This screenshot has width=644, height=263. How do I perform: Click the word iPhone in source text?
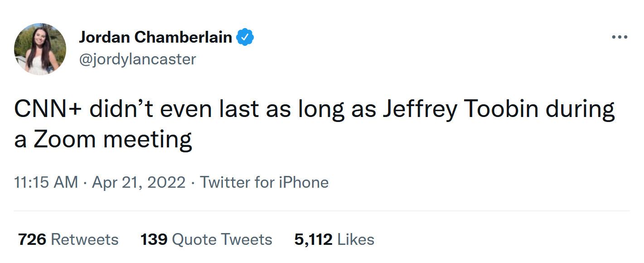304,182
